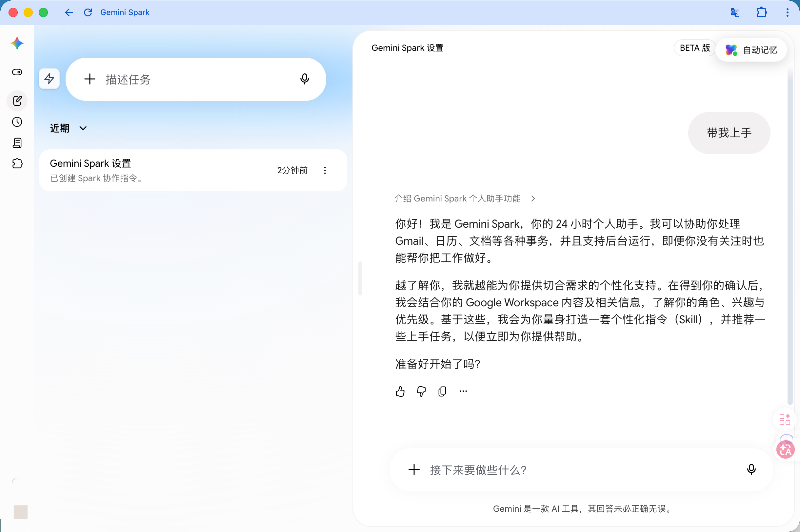This screenshot has height=532, width=800.
Task: Click the 带我上手 message bubble
Action: tap(729, 133)
